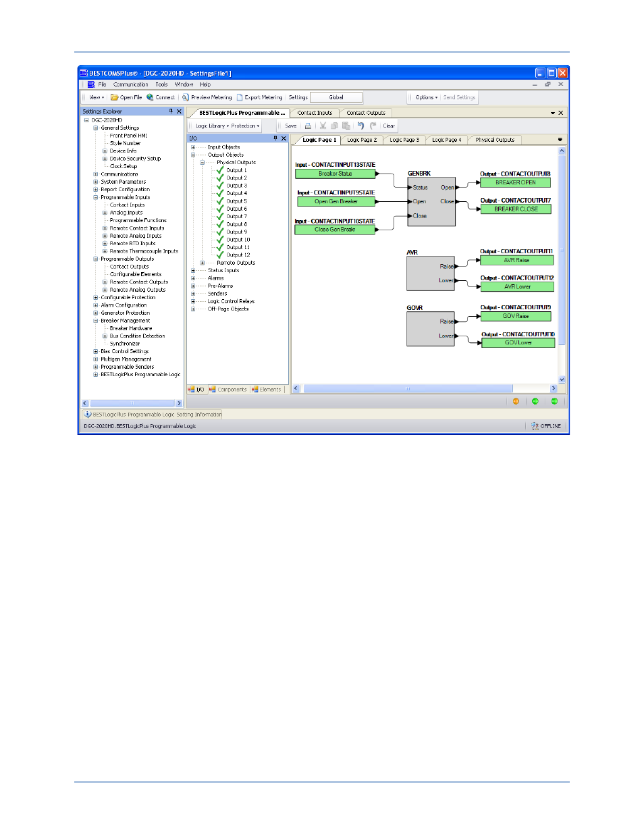The image size is (644, 834).
Task: Click the checkmark on Output 6
Action: tap(220, 209)
